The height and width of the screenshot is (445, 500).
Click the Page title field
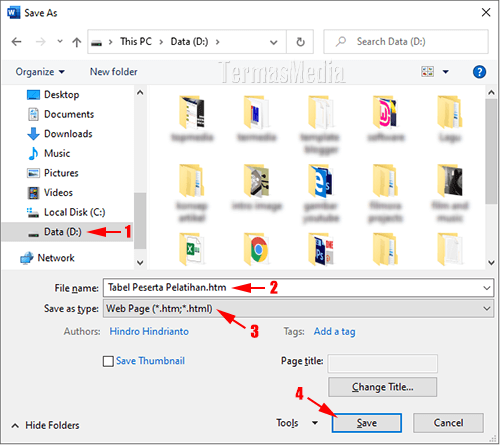pos(382,363)
